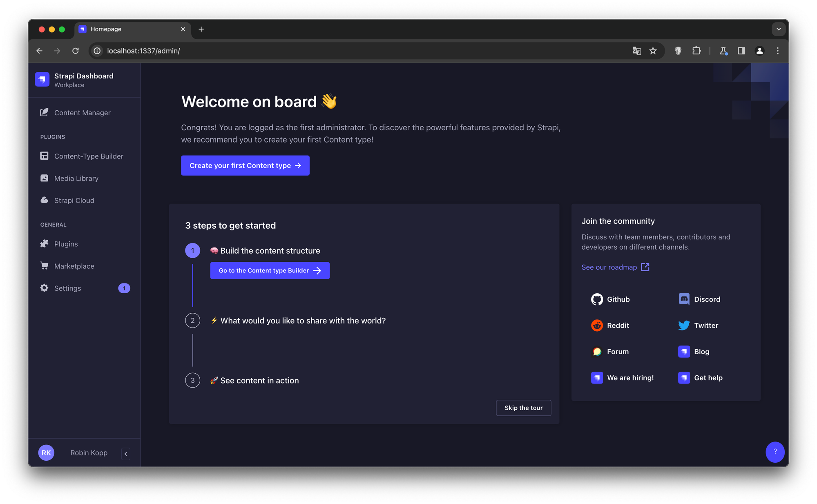Visit the Marketplace cart icon
Image resolution: width=817 pixels, height=504 pixels.
coord(44,266)
